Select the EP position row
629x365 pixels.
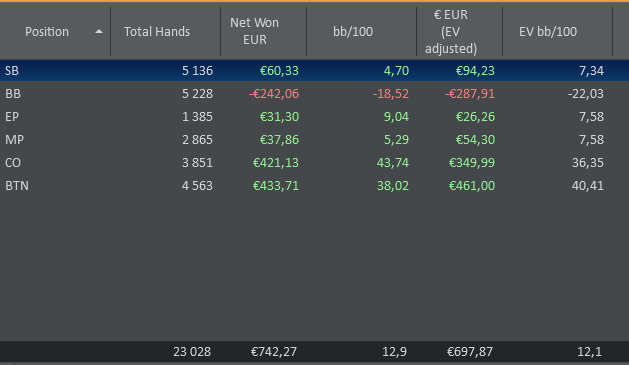(314, 117)
